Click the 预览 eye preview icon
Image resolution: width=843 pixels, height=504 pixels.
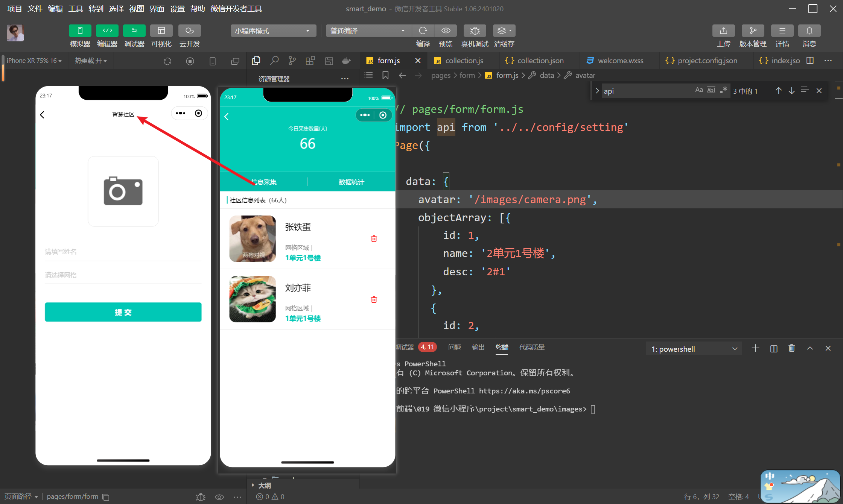(x=446, y=31)
